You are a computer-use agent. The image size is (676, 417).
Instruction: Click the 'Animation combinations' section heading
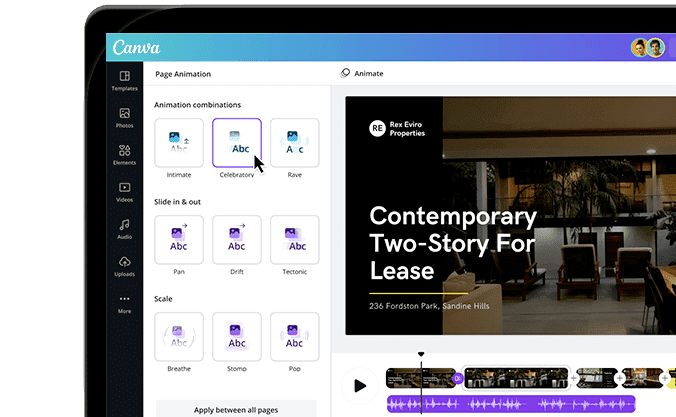click(x=197, y=105)
